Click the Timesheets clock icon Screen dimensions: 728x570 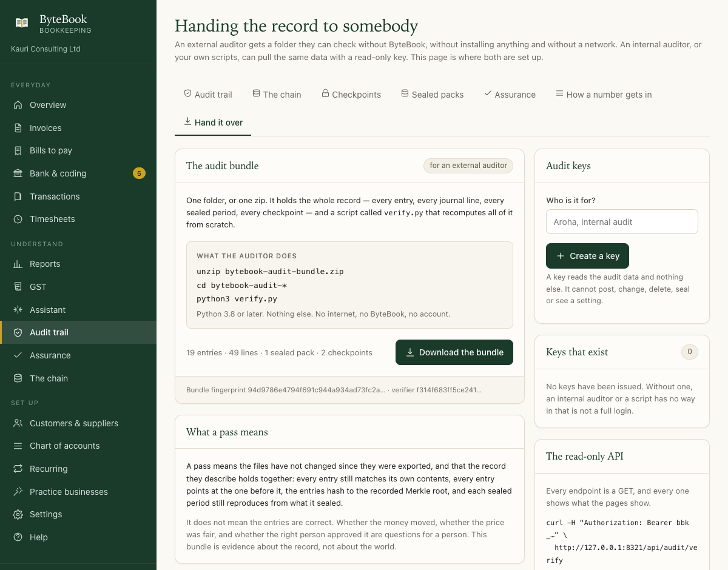pyautogui.click(x=18, y=219)
